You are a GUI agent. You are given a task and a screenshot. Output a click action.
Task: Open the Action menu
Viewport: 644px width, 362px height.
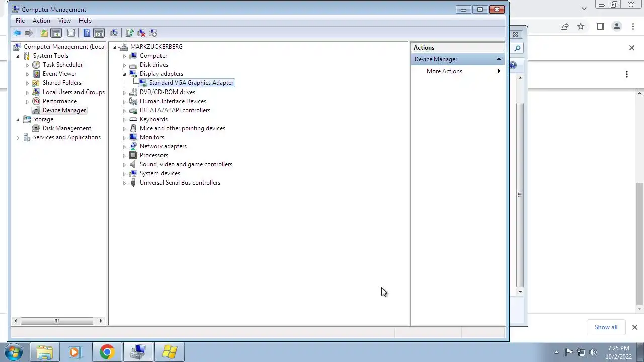(x=41, y=21)
